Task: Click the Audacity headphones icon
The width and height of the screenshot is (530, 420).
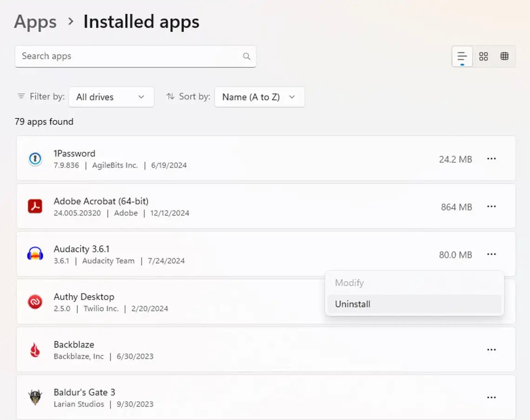Action: coord(35,254)
